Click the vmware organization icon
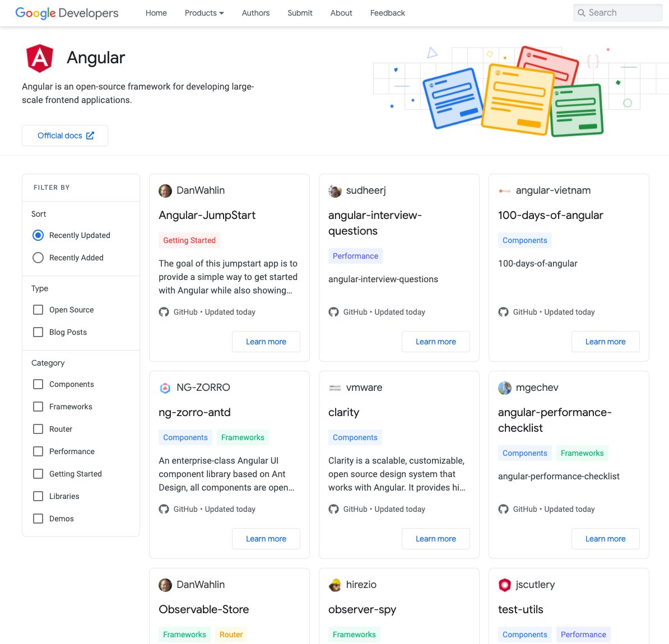Screen dimensions: 669x644 pos(334,387)
